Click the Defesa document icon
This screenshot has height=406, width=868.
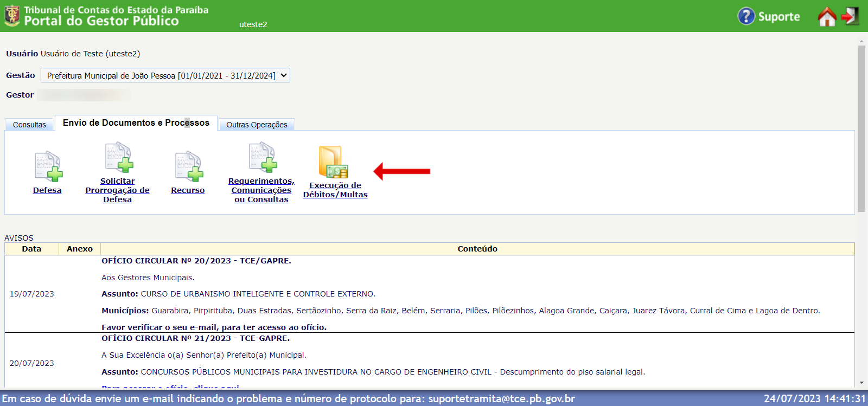pos(48,166)
